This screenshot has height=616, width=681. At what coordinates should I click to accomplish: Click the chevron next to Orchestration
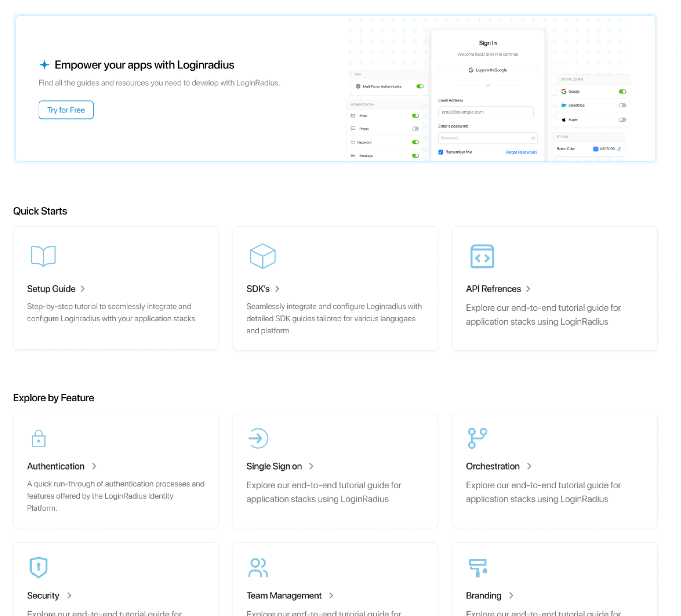click(529, 466)
